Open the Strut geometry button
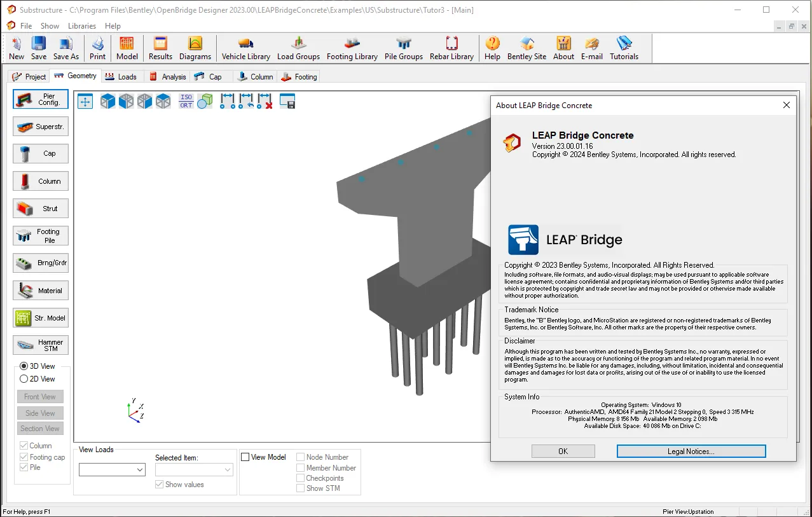 pyautogui.click(x=41, y=209)
